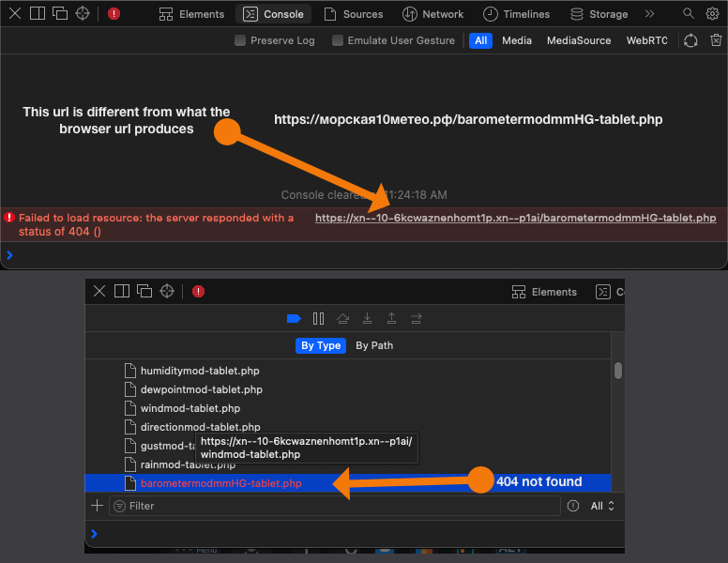Open the Elements tab in the lower inspector
Screen dimensions: 728x563
pyautogui.click(x=544, y=292)
